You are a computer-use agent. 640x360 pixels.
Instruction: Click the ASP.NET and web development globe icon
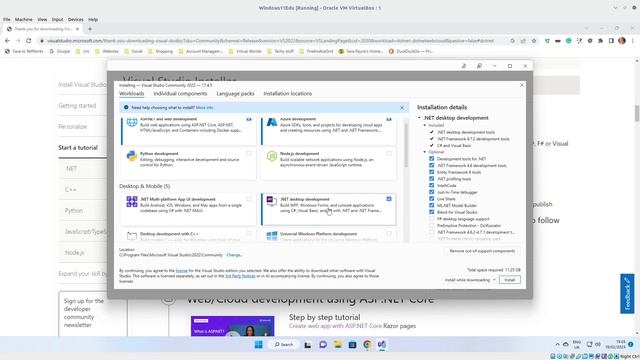132,122
